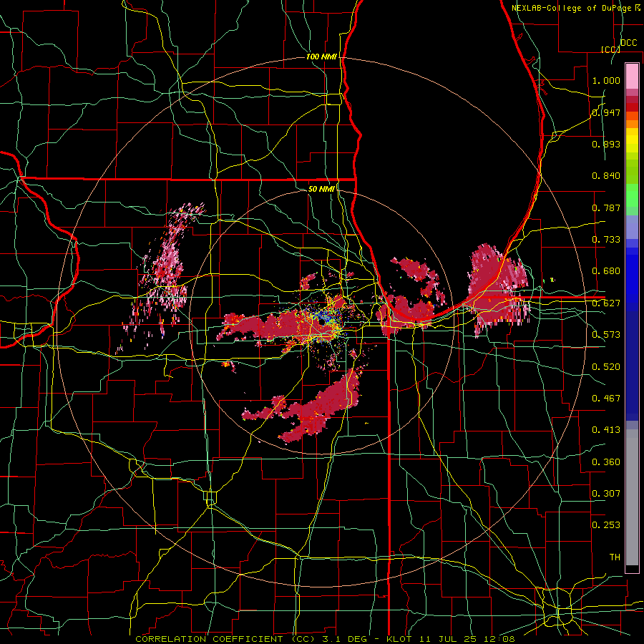This screenshot has height=644, width=644.
Task: Click the 0.360 scale value
Action: [x=606, y=462]
